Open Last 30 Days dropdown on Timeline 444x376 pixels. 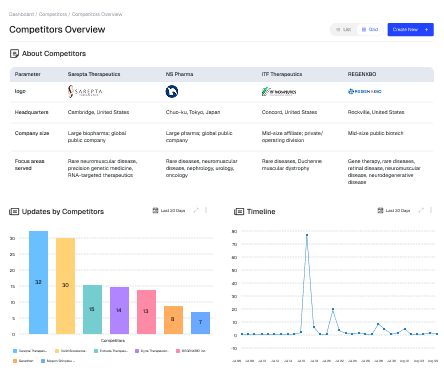[394, 211]
